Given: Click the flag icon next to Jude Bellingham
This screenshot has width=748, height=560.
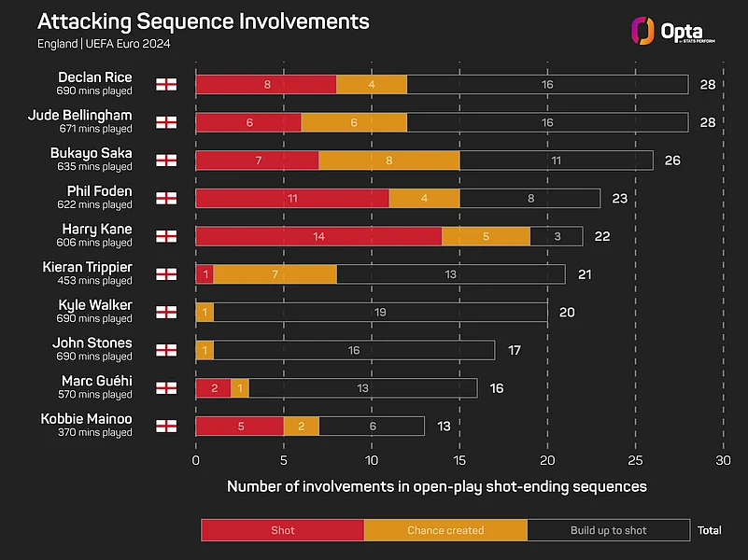Looking at the screenshot, I should click(166, 122).
